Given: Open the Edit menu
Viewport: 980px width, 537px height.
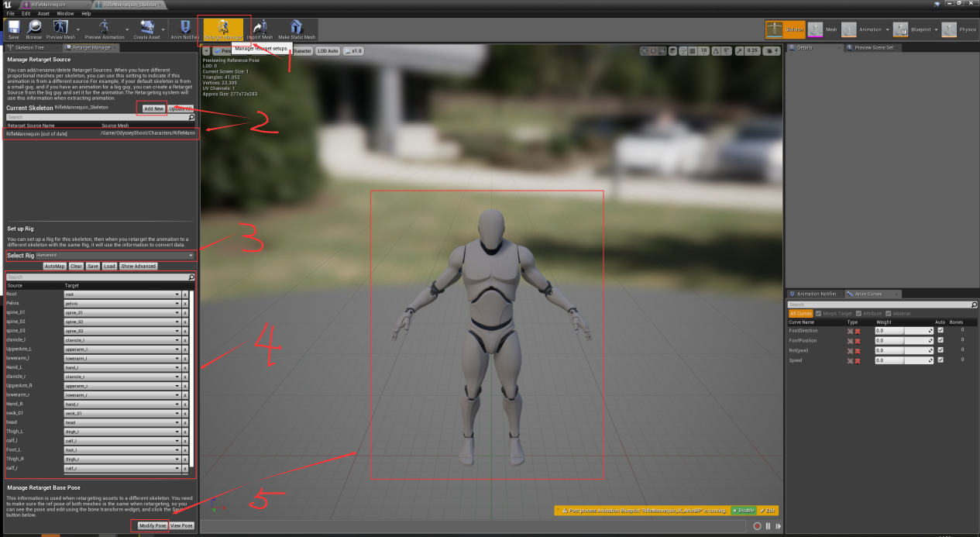Looking at the screenshot, I should point(26,13).
